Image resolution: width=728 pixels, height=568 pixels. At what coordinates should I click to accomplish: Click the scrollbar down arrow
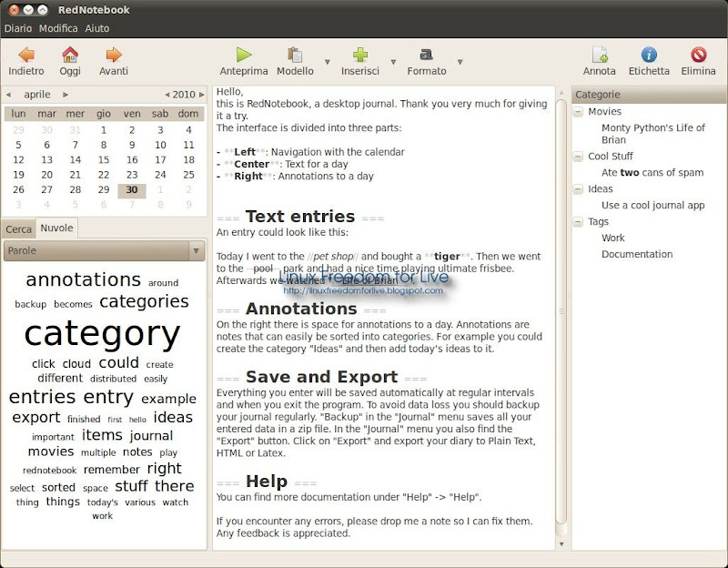tap(561, 543)
